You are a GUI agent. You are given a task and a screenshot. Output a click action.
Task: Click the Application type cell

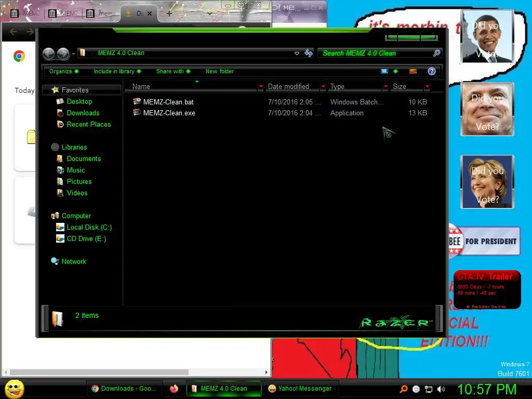[x=347, y=113]
